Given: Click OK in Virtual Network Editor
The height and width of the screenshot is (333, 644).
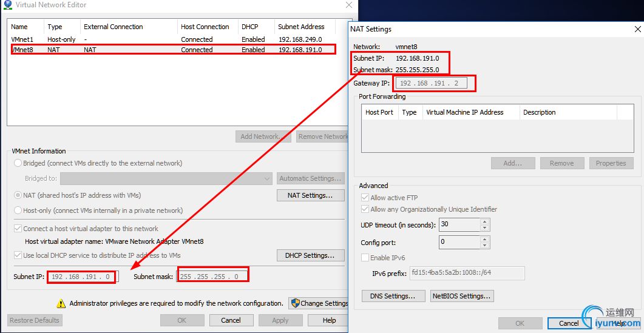Looking at the screenshot, I should click(x=182, y=320).
